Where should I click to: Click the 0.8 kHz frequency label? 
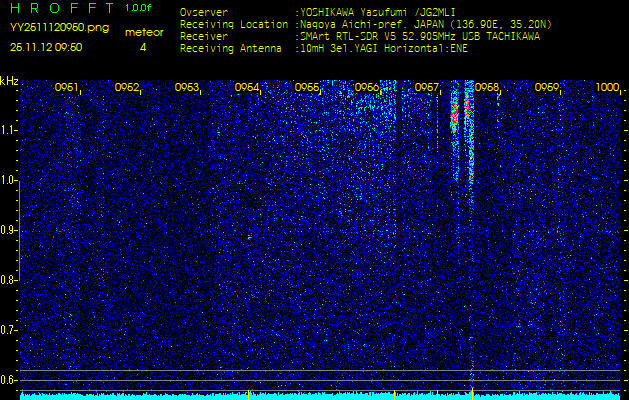pyautogui.click(x=8, y=280)
